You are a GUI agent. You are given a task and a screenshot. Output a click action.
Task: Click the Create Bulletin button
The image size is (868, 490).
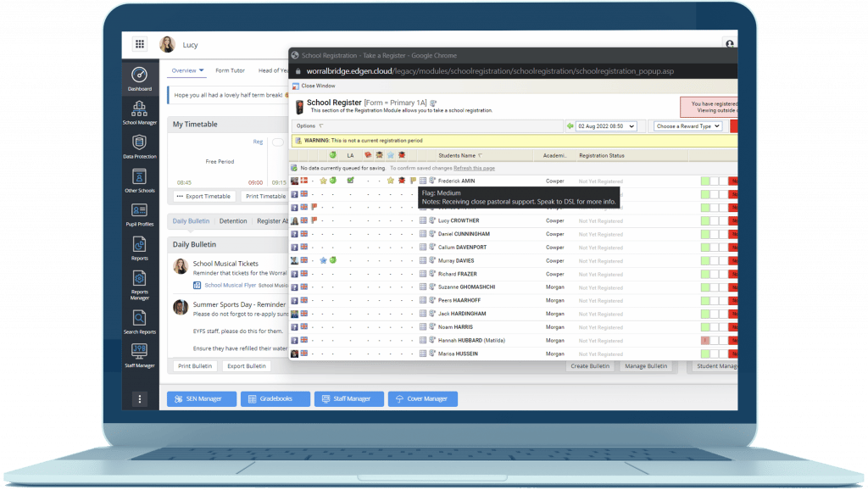click(590, 366)
